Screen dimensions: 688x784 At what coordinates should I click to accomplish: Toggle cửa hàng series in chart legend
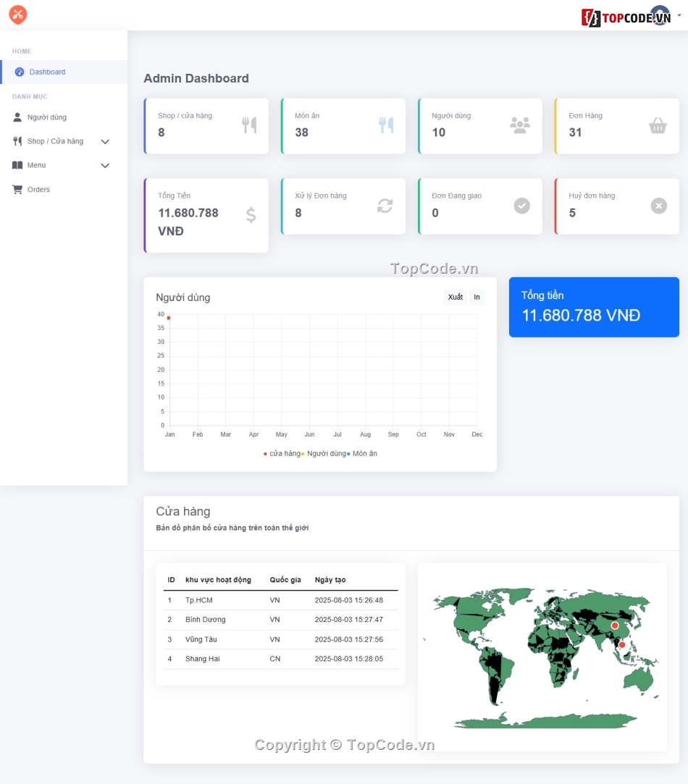click(x=282, y=453)
